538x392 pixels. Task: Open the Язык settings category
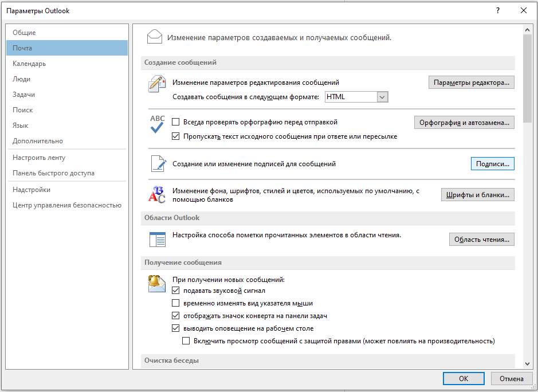pyautogui.click(x=67, y=126)
